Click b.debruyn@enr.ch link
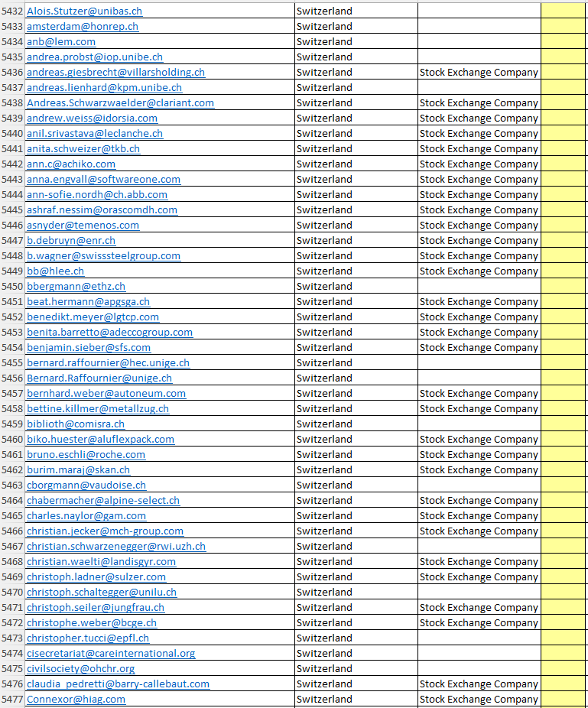Screen dimensions: 588x708 click(x=71, y=241)
